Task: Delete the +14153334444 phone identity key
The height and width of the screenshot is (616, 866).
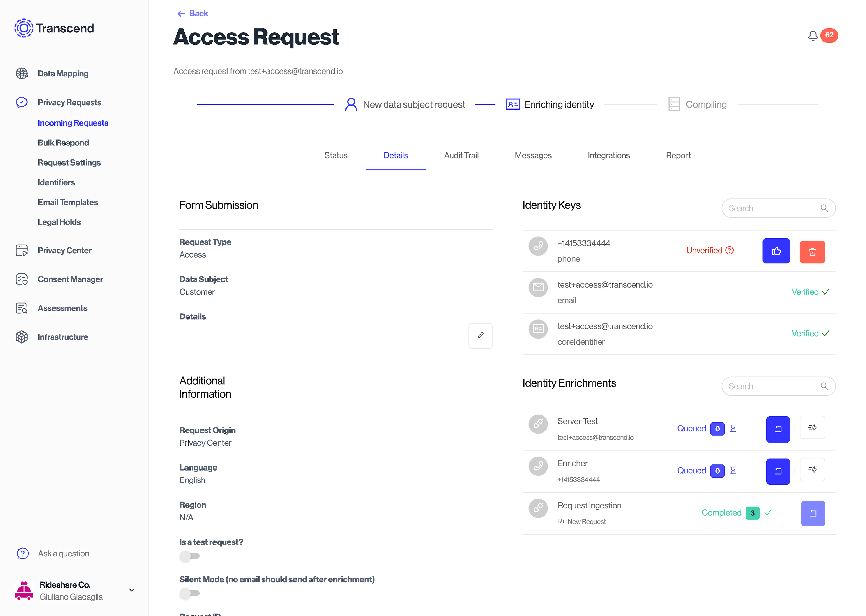Action: click(x=812, y=252)
